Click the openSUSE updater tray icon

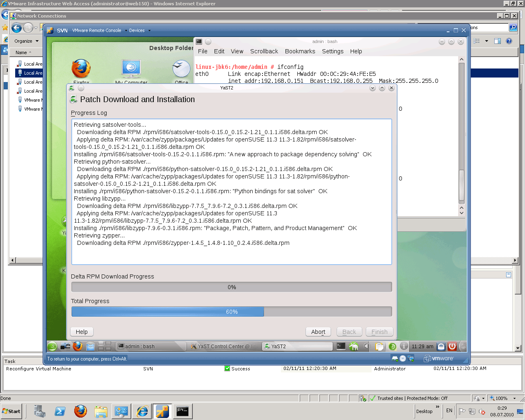pos(392,346)
